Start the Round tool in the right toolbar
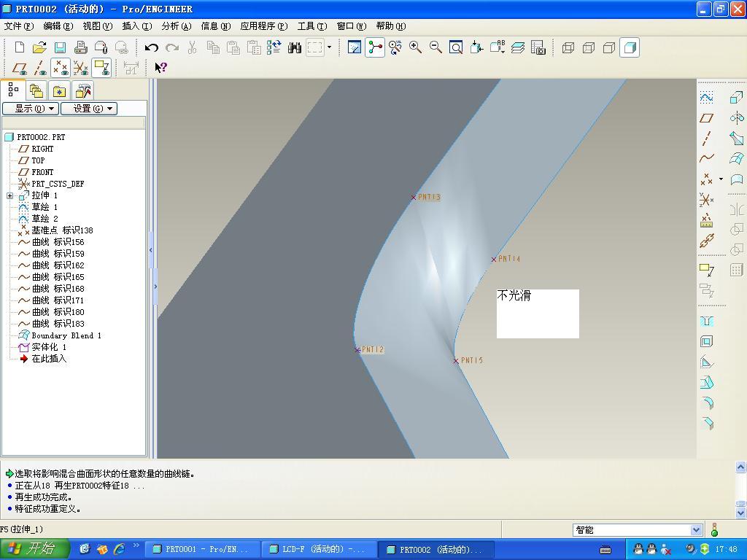Viewport: 747px width, 560px height. click(707, 402)
